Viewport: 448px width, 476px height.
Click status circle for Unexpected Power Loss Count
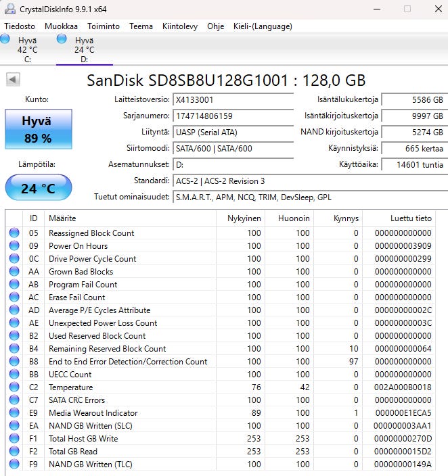pyautogui.click(x=14, y=323)
